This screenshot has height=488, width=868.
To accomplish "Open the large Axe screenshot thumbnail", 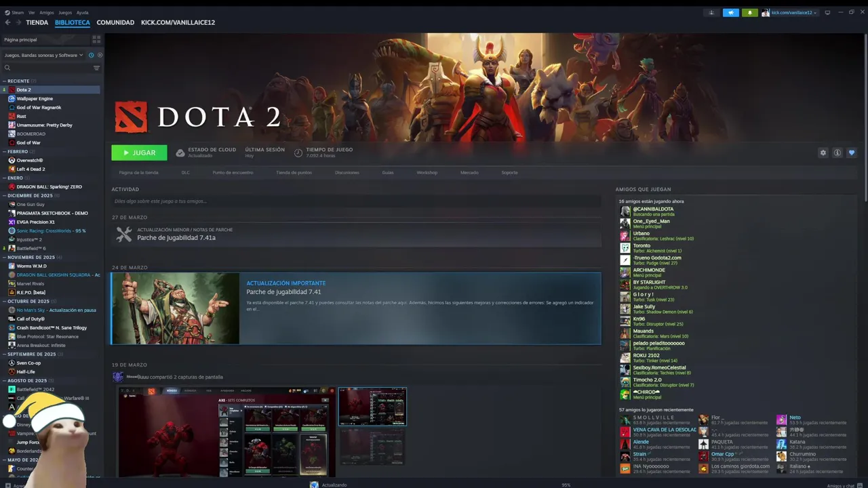I will click(226, 432).
